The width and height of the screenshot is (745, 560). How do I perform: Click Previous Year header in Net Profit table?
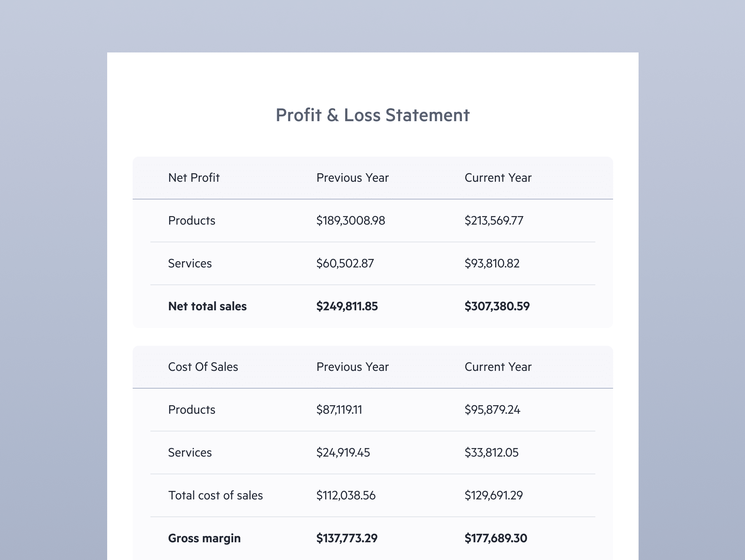point(353,178)
